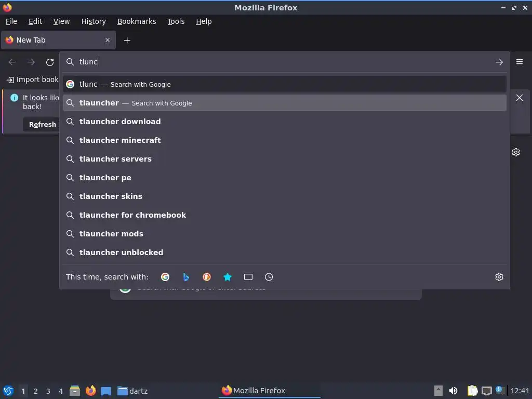
Task: Select the New Tab tab
Action: pyautogui.click(x=58, y=40)
